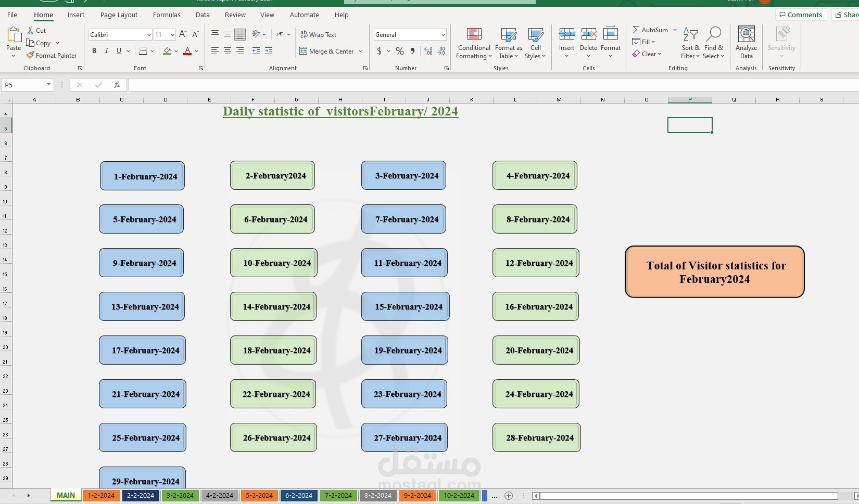
Task: Open the font size dropdown
Action: tap(172, 35)
